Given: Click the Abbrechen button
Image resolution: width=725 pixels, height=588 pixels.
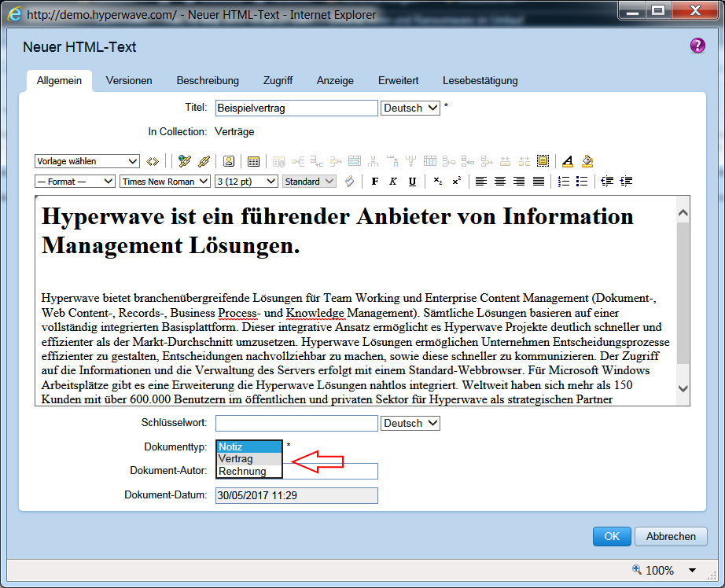Looking at the screenshot, I should click(671, 536).
